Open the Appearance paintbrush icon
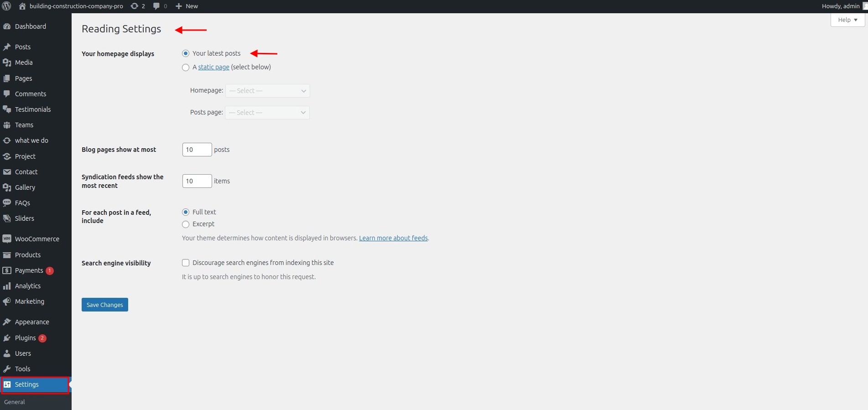 (7, 322)
